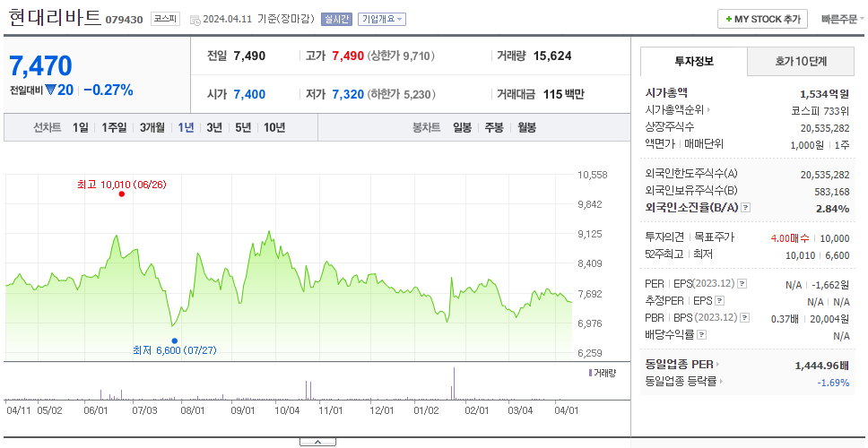Click the sector change value -1.69%
The image size is (868, 448).
click(833, 383)
